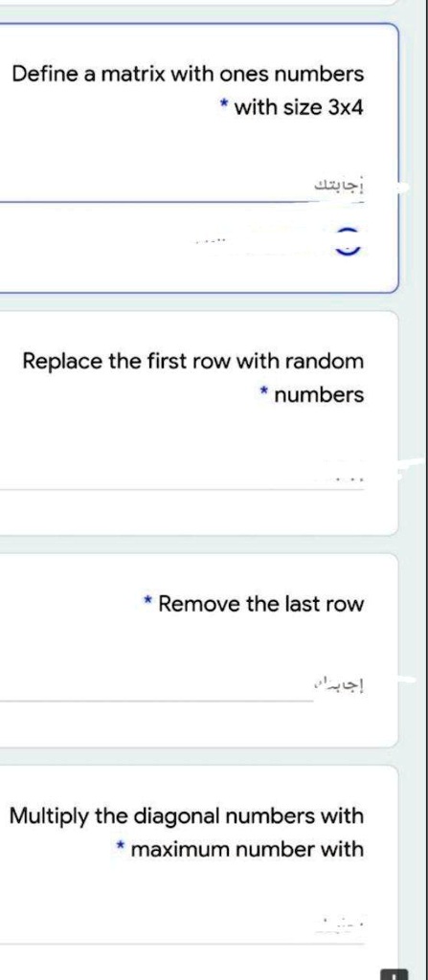Click the 'maximum number with' text line
The height and width of the screenshot is (980, 428).
248,849
